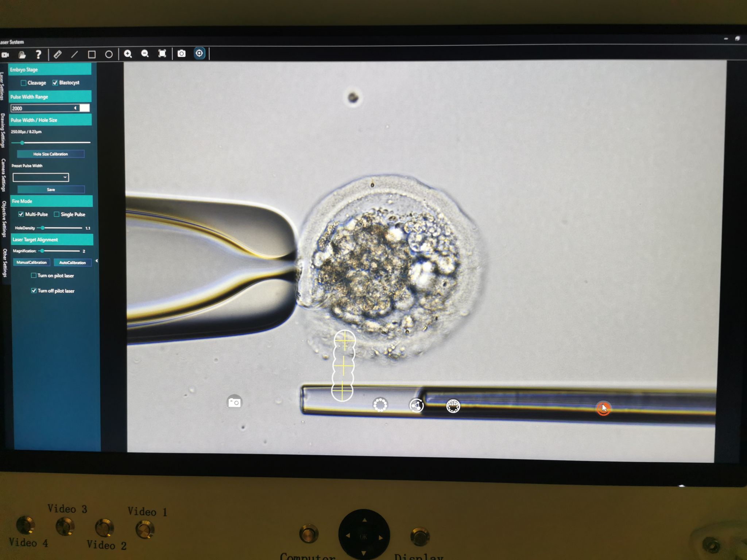This screenshot has width=747, height=560.
Task: Open the Camera Settings side tab
Action: click(4, 175)
